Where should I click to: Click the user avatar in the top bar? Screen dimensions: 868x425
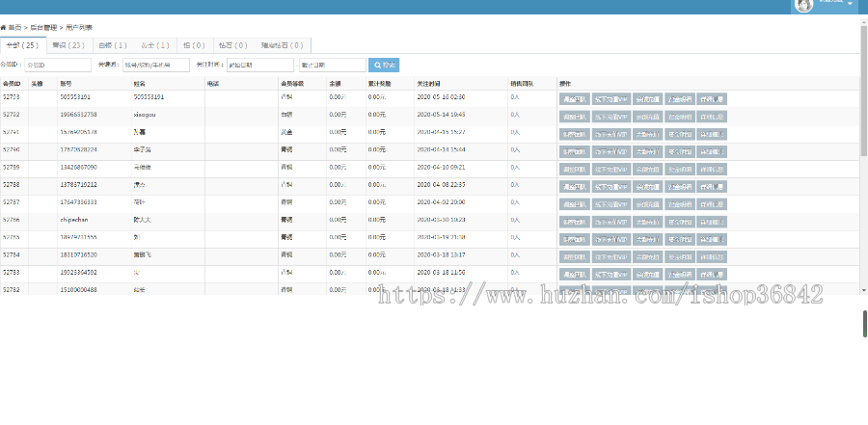coord(802,5)
